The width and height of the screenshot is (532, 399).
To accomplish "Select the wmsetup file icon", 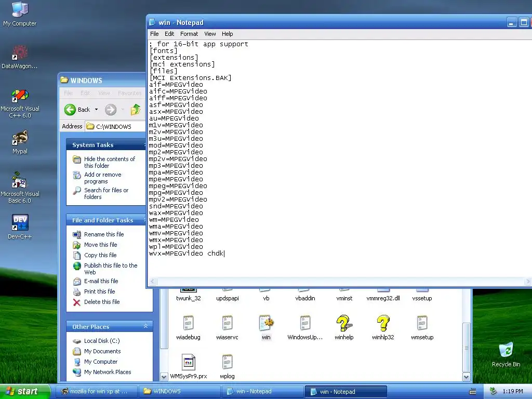I will coord(422,327).
